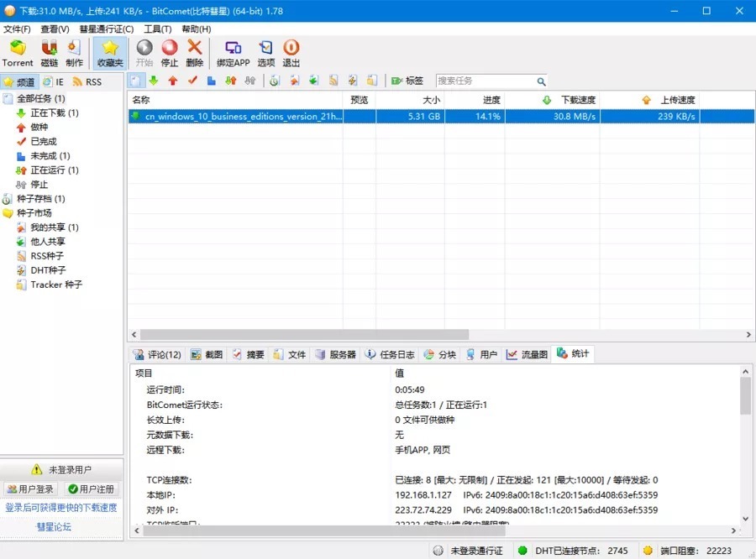
Task: Sort by the 下载速度 column header
Action: tap(552, 100)
